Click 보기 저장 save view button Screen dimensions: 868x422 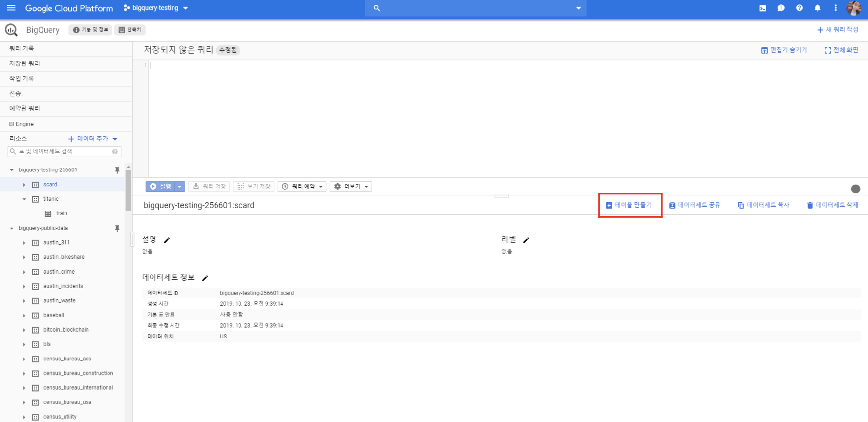254,186
